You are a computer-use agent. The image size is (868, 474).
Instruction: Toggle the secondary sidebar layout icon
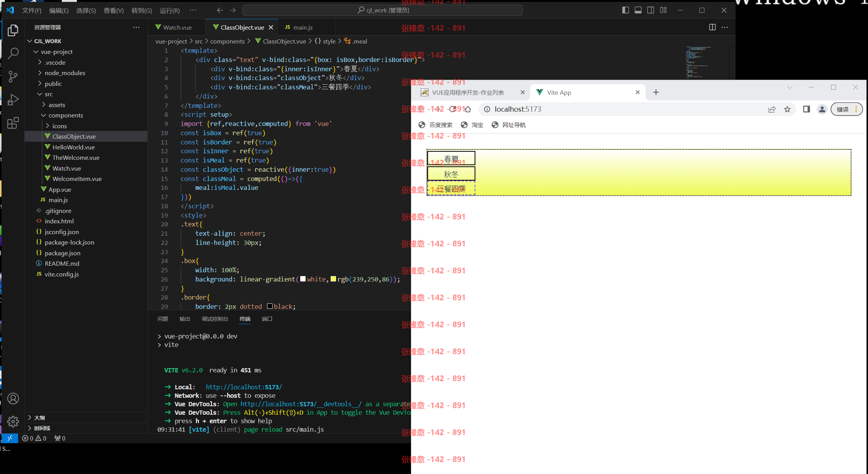651,10
